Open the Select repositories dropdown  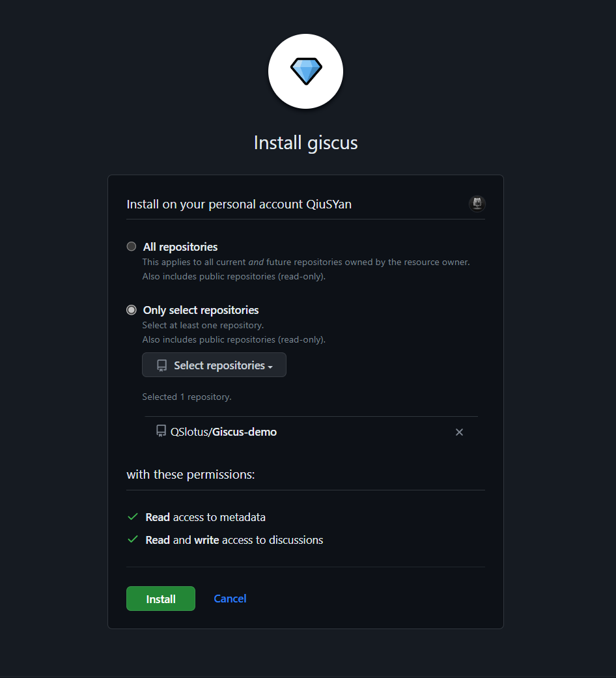[x=214, y=365]
